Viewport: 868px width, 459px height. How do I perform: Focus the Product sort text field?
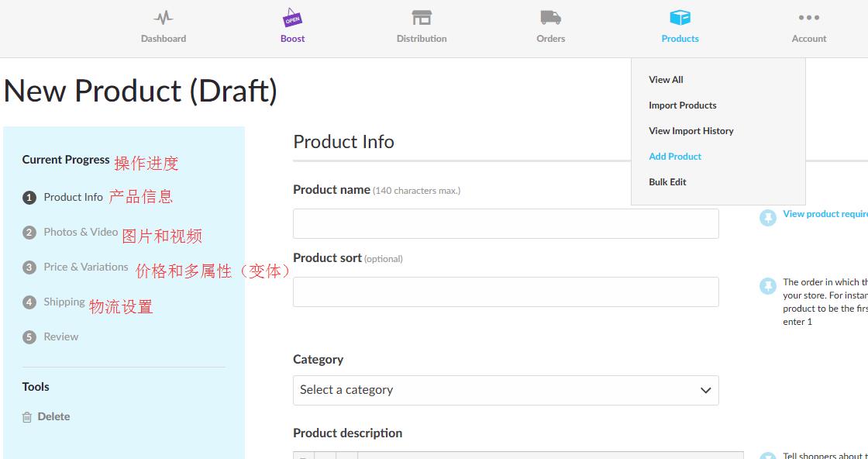coord(505,292)
